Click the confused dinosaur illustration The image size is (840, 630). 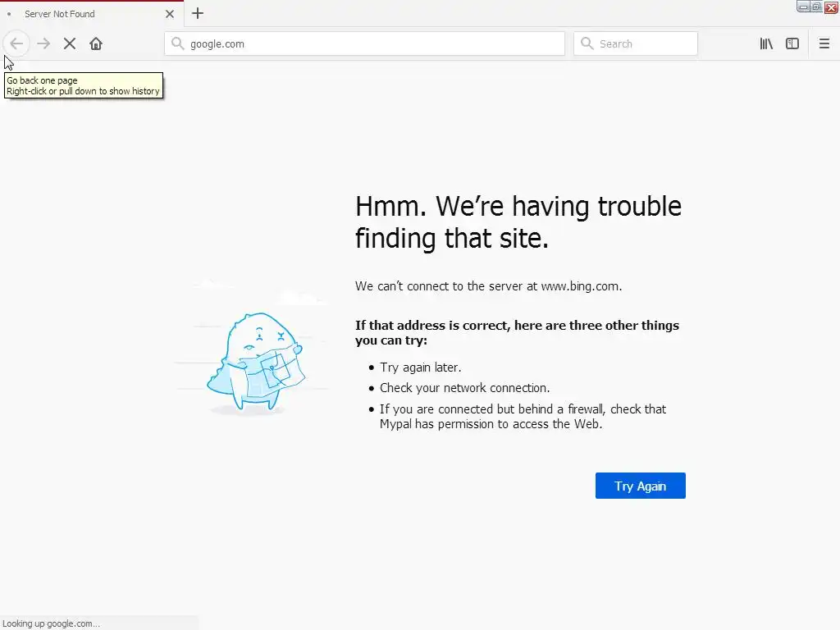pyautogui.click(x=256, y=363)
